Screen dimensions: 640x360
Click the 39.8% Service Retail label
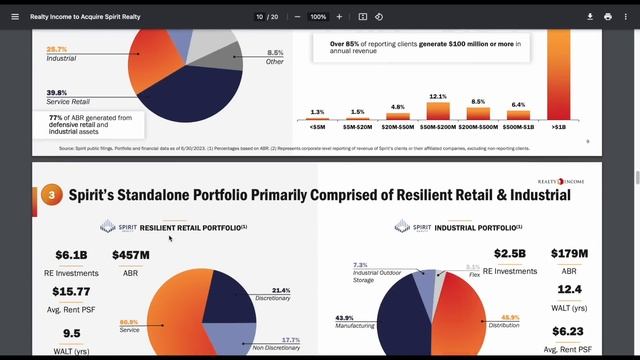pyautogui.click(x=68, y=97)
